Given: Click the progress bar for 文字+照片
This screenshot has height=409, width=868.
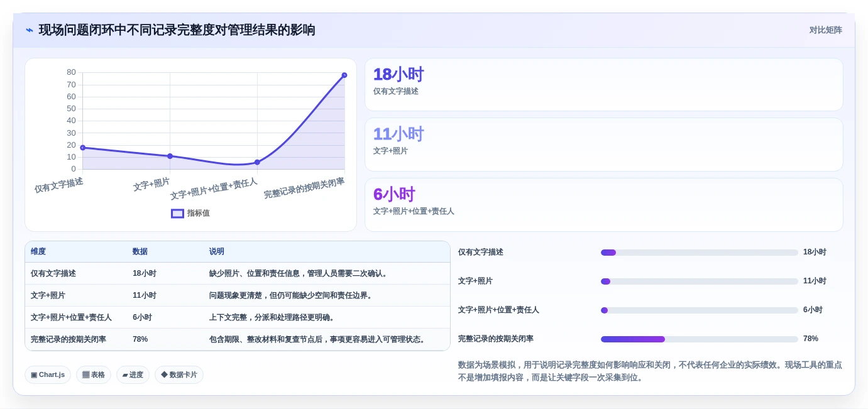Looking at the screenshot, I should pyautogui.click(x=700, y=281).
